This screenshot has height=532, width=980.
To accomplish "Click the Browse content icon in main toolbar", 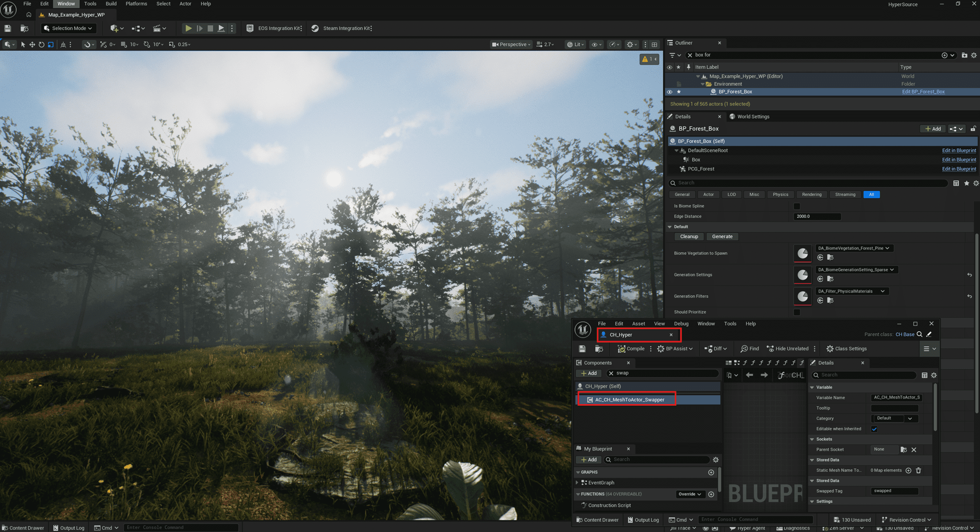I will coord(24,28).
